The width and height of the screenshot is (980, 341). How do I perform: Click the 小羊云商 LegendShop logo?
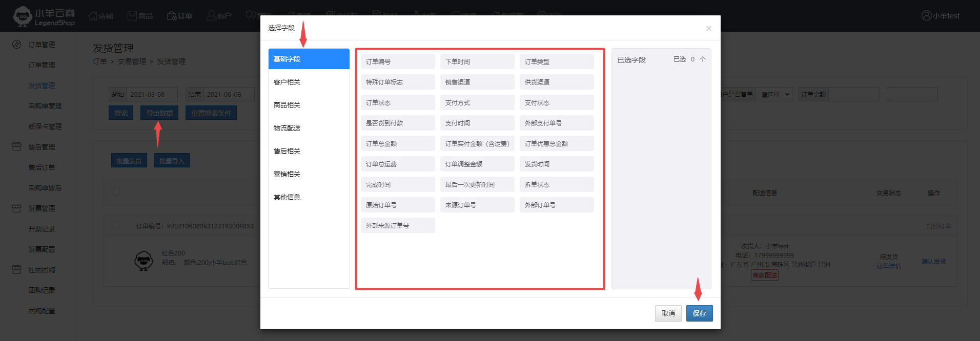(44, 16)
